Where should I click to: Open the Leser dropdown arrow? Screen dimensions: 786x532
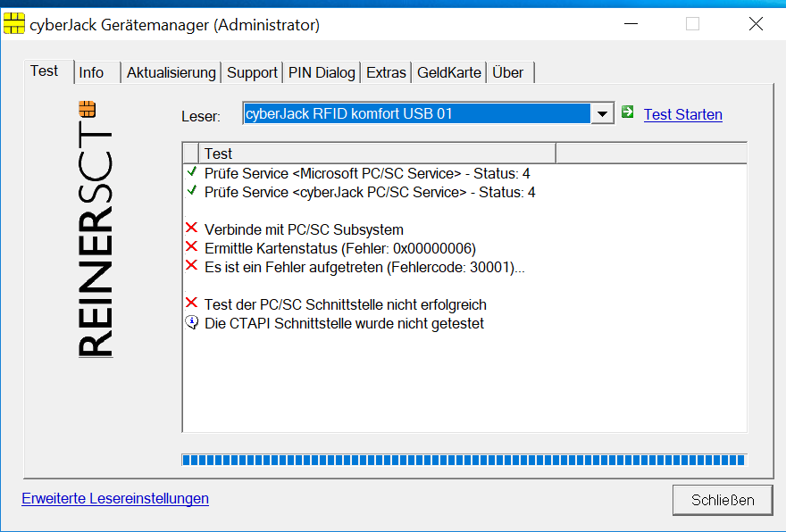(602, 114)
